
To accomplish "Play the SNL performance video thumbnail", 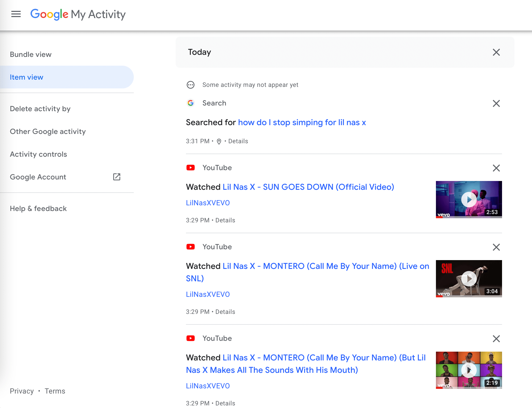I will [469, 278].
